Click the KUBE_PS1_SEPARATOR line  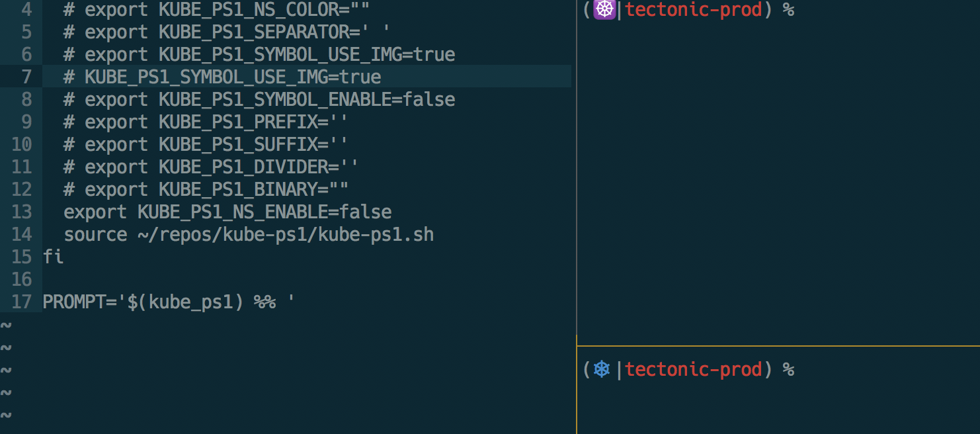[227, 32]
